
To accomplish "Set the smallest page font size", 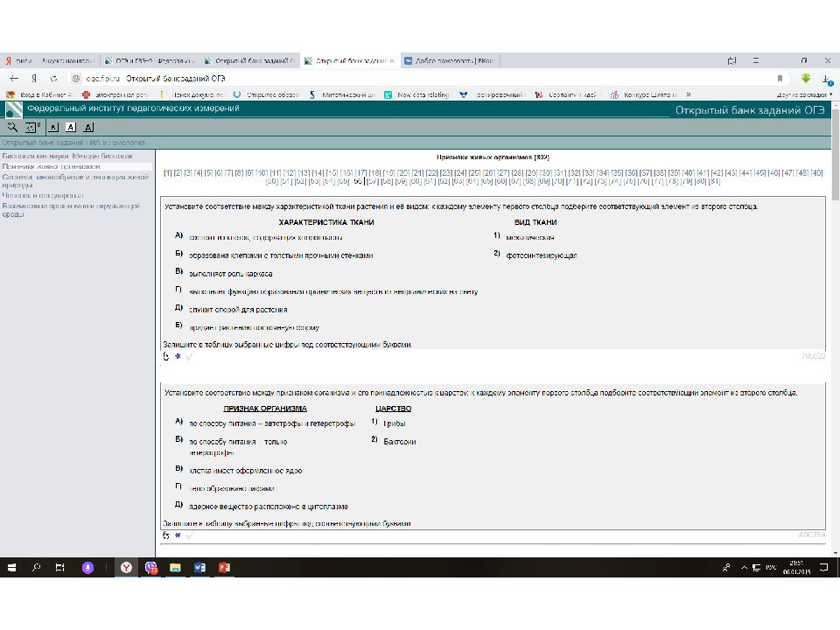I will click(x=53, y=127).
